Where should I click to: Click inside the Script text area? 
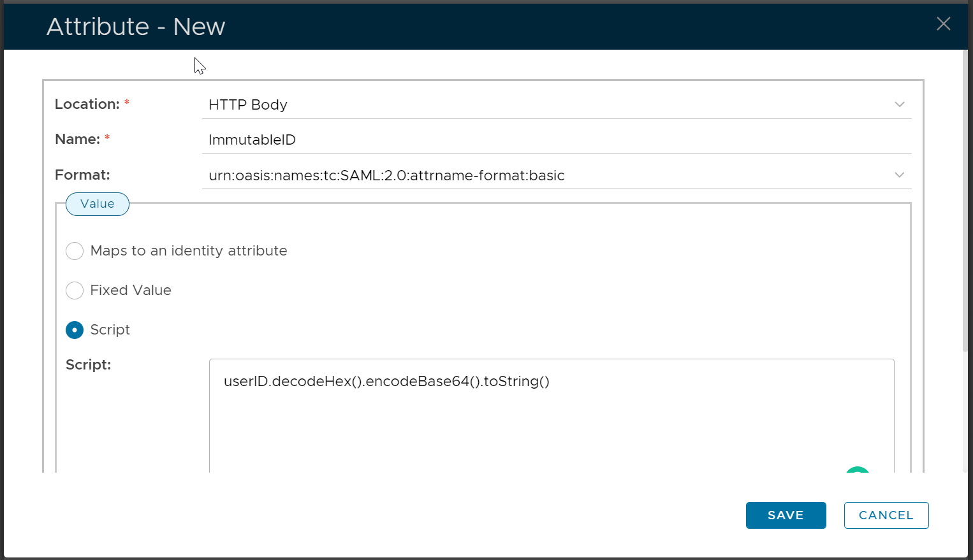click(x=551, y=420)
